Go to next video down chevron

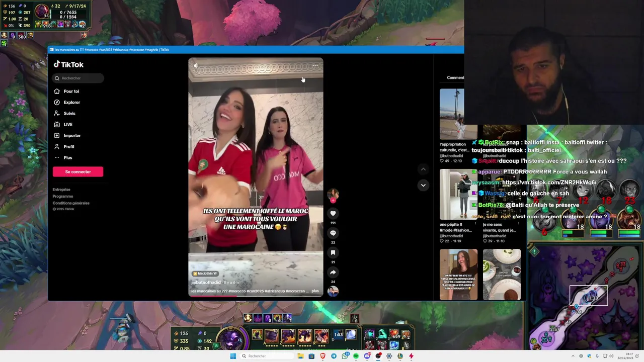423,185
